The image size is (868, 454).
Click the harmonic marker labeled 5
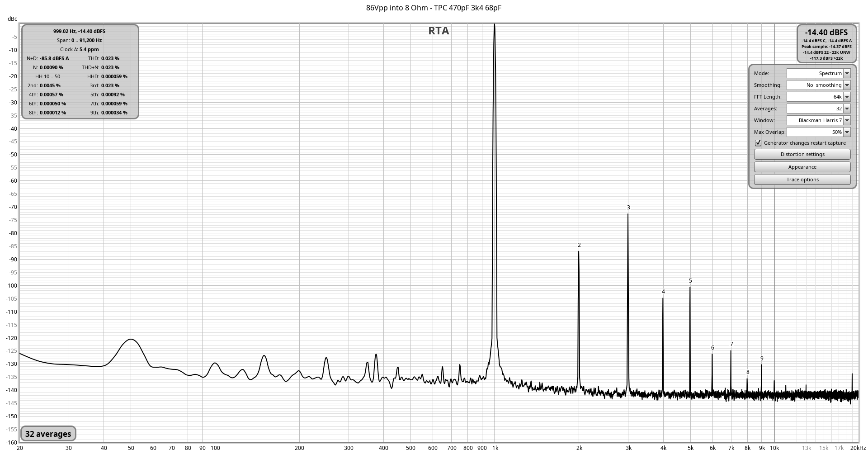tap(690, 281)
